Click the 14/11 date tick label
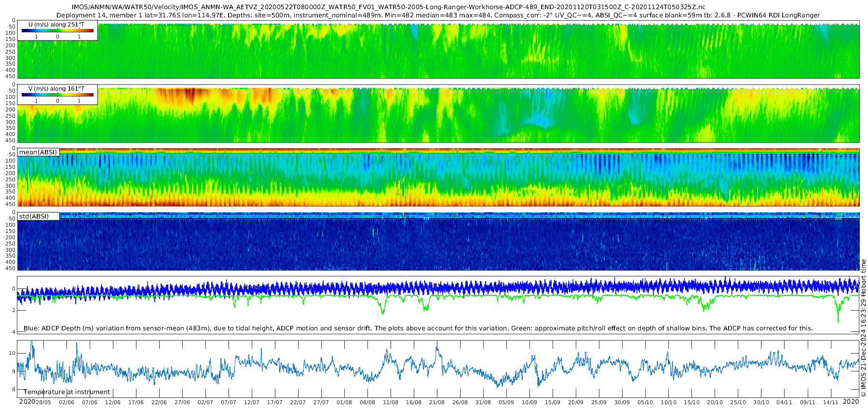Image resolution: width=868 pixels, height=410 pixels. click(830, 403)
